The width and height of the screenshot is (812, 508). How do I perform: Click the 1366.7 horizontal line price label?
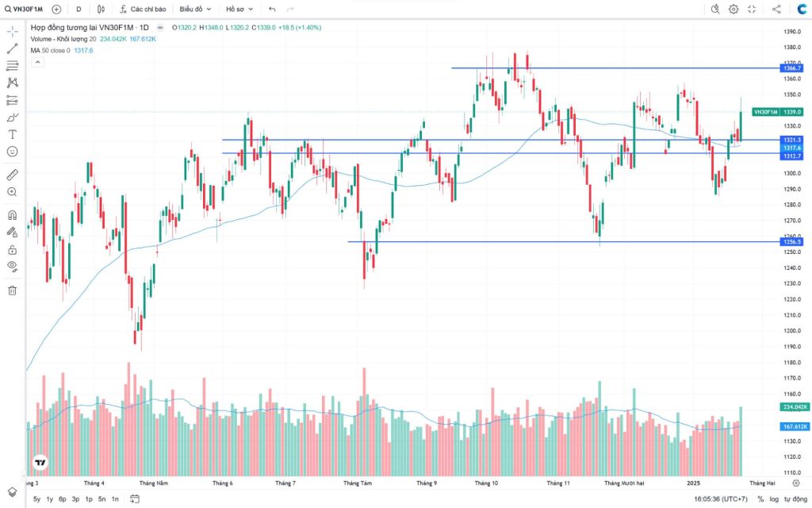coord(792,68)
